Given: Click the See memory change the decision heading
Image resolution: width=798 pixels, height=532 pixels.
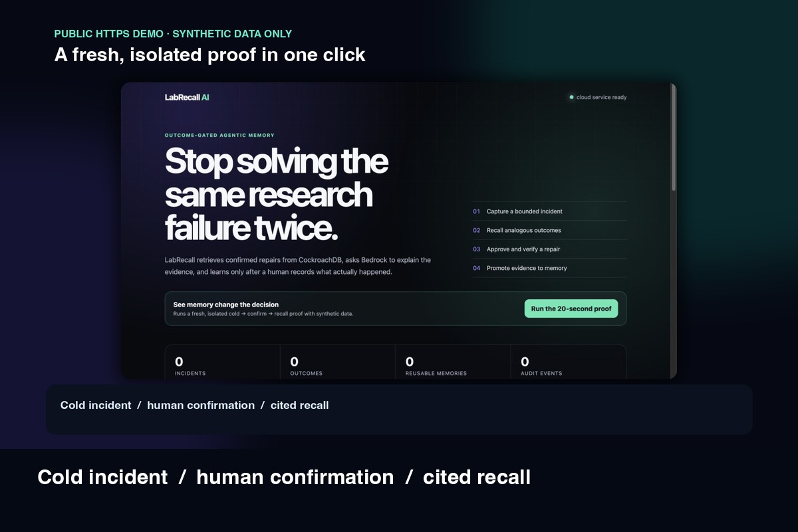Looking at the screenshot, I should pos(226,305).
